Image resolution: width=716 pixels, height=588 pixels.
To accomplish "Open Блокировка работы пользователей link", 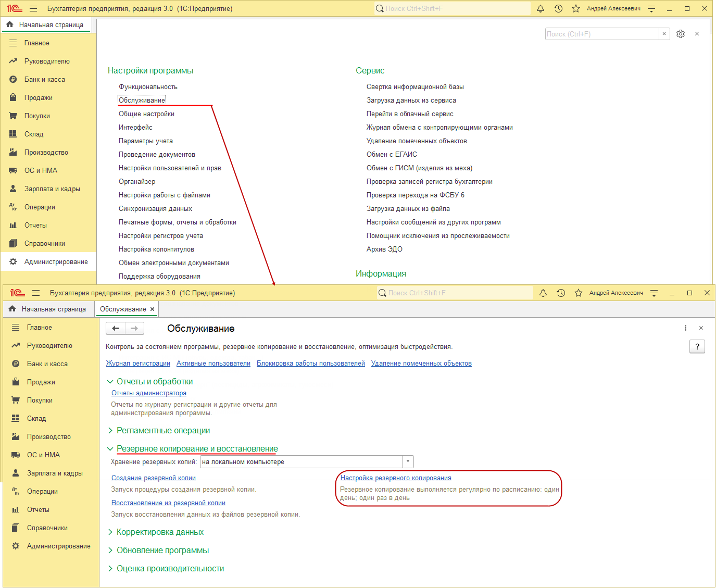I will [x=311, y=364].
